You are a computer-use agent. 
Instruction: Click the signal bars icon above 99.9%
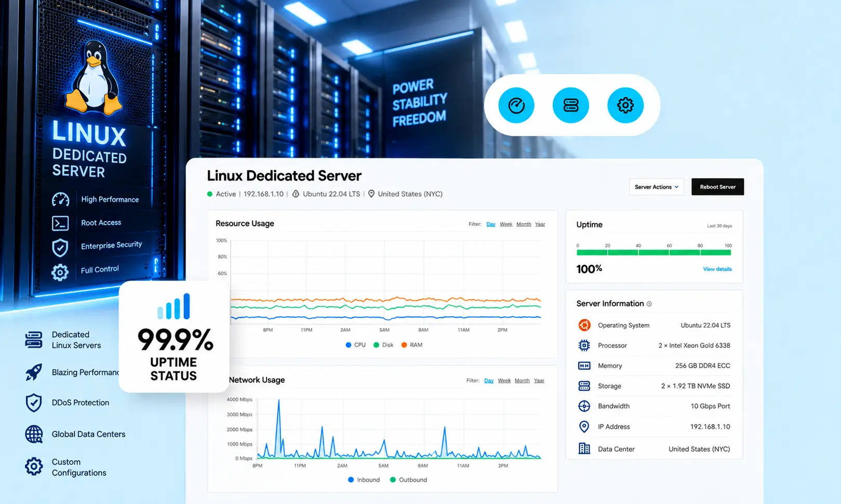pos(174,306)
